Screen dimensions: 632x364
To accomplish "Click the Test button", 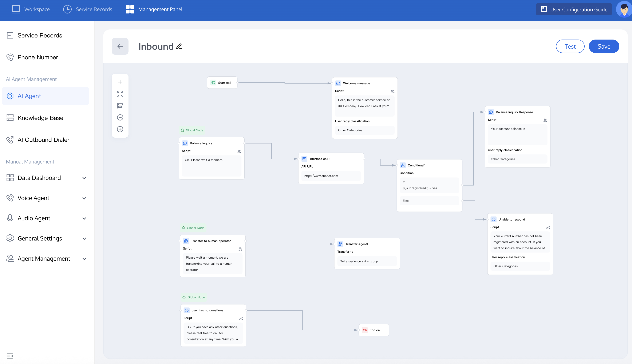I will coord(570,46).
